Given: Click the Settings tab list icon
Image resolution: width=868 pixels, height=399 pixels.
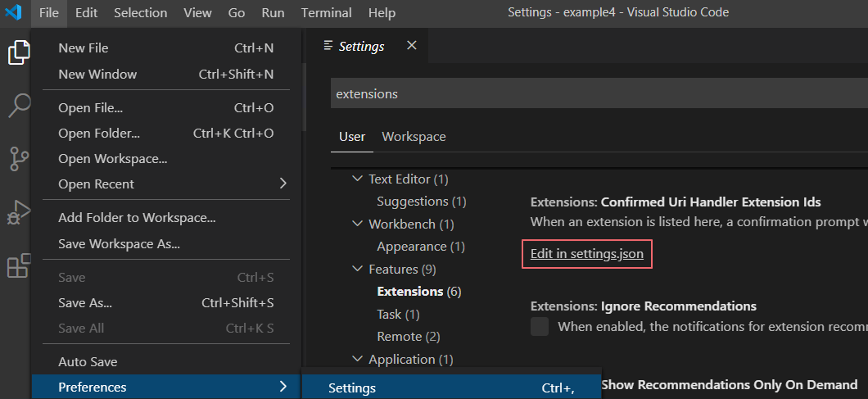Looking at the screenshot, I should coord(328,45).
